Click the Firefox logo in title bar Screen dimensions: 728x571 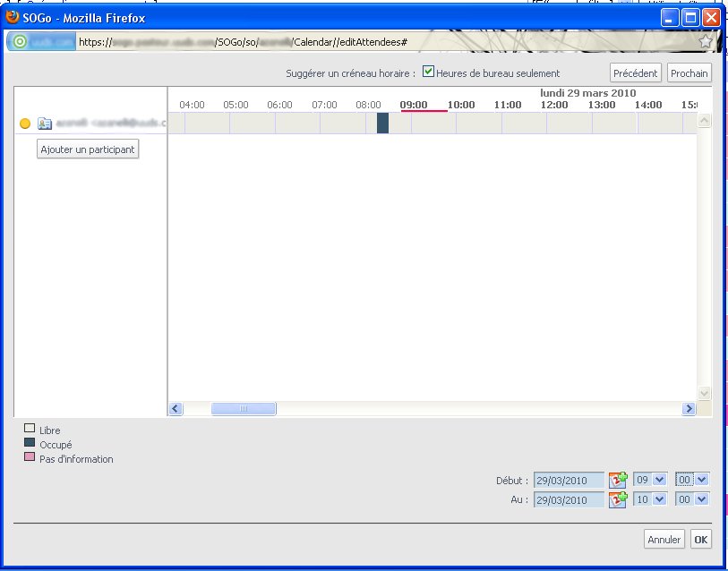click(13, 17)
